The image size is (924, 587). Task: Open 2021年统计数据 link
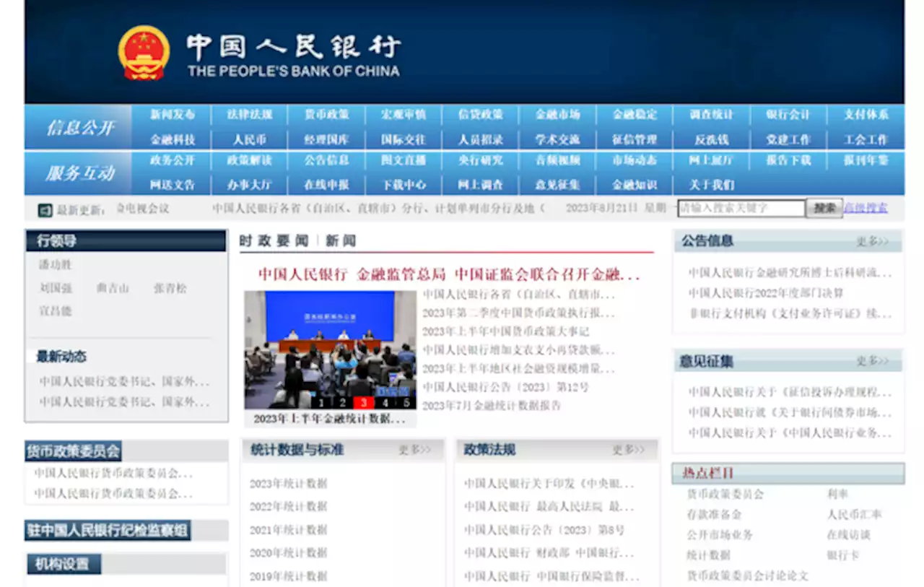(x=289, y=530)
